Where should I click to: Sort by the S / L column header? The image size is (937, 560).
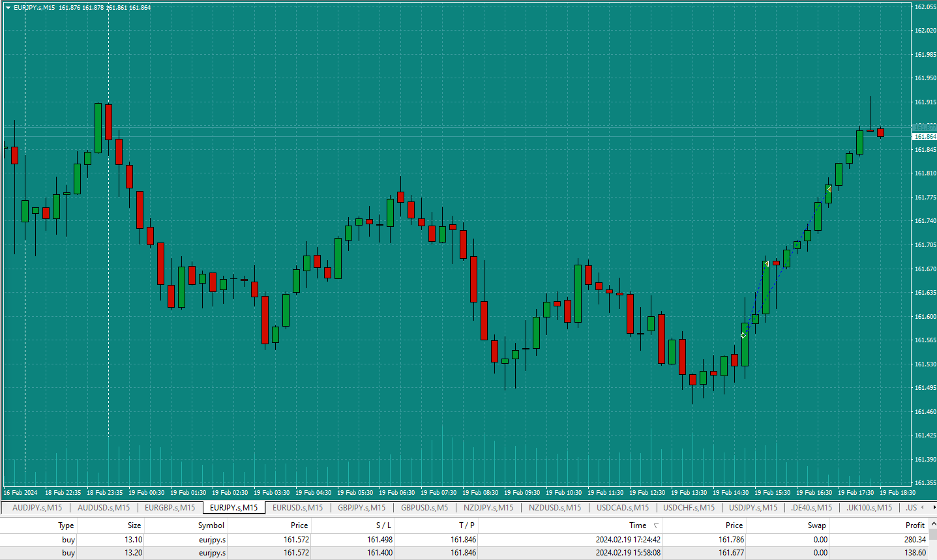(x=383, y=525)
